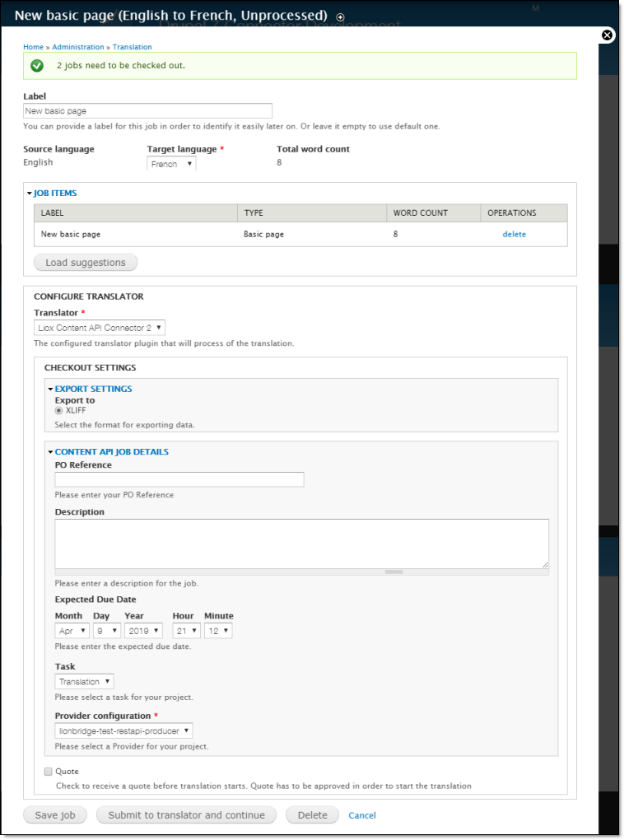Image resolution: width=624 pixels, height=840 pixels.
Task: Collapse the Export Settings section
Action: [x=92, y=389]
